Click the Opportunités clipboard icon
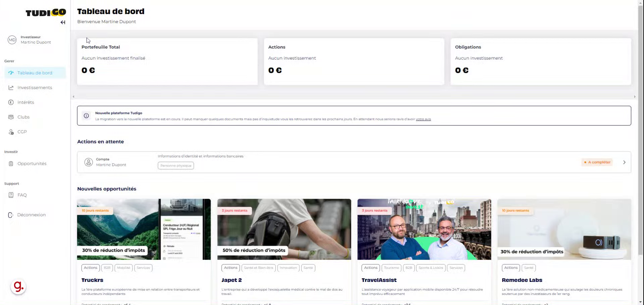This screenshot has width=644, height=305. (11, 164)
